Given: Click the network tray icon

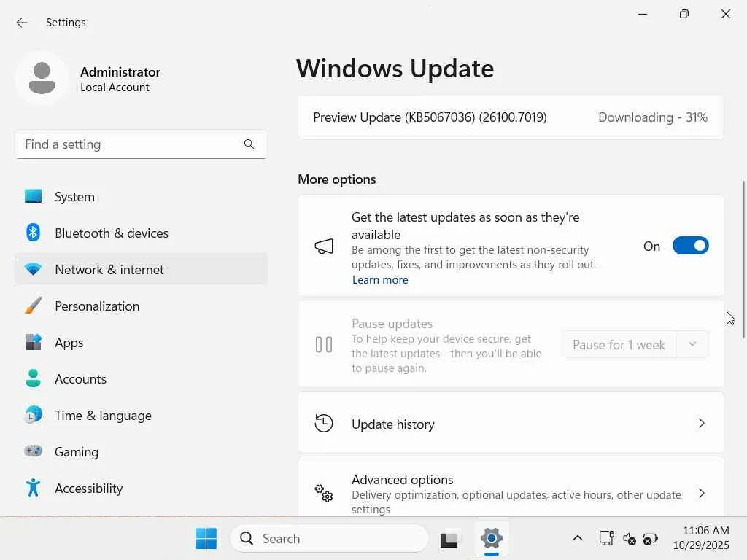Looking at the screenshot, I should coord(606,539).
